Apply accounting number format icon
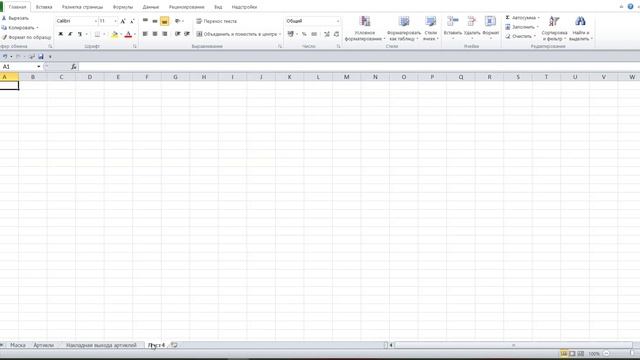Viewport: 640px width, 360px height. click(x=290, y=34)
